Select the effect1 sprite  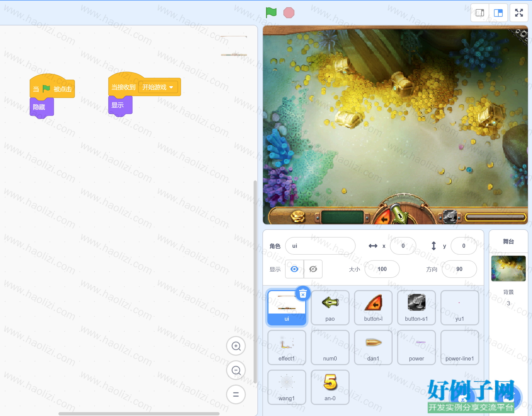coord(287,347)
